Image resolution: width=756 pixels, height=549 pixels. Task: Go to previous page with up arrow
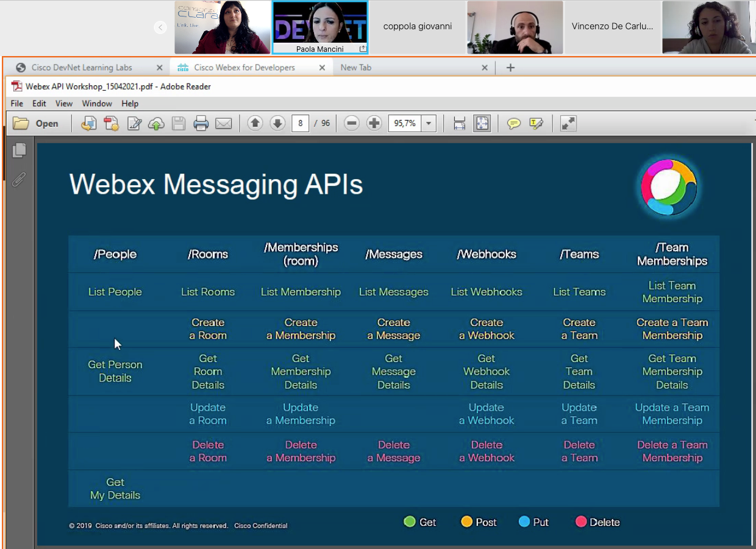coord(255,124)
